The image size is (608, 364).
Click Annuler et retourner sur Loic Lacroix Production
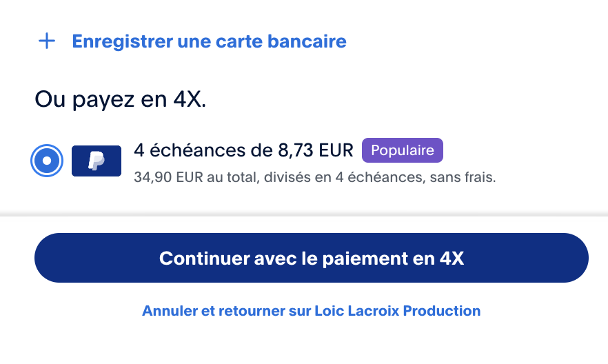coord(312,311)
